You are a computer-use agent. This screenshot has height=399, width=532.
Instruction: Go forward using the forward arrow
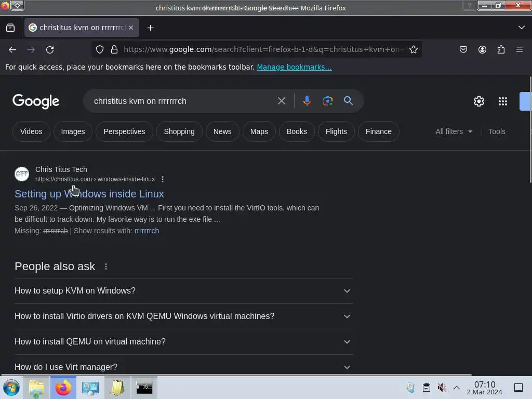pyautogui.click(x=31, y=50)
